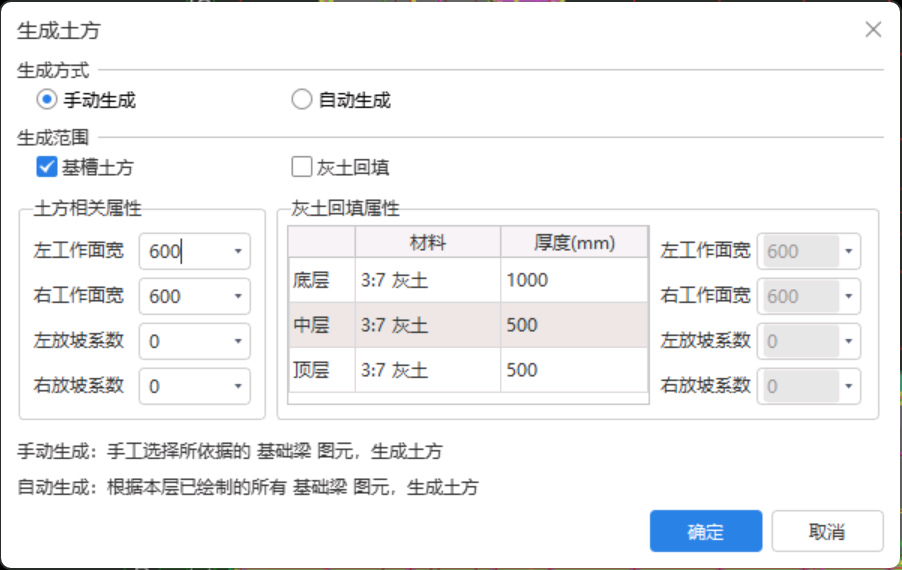Screen dimensions: 902x570
Task: Uncheck the 基槽土方 checkbox
Action: 47,167
